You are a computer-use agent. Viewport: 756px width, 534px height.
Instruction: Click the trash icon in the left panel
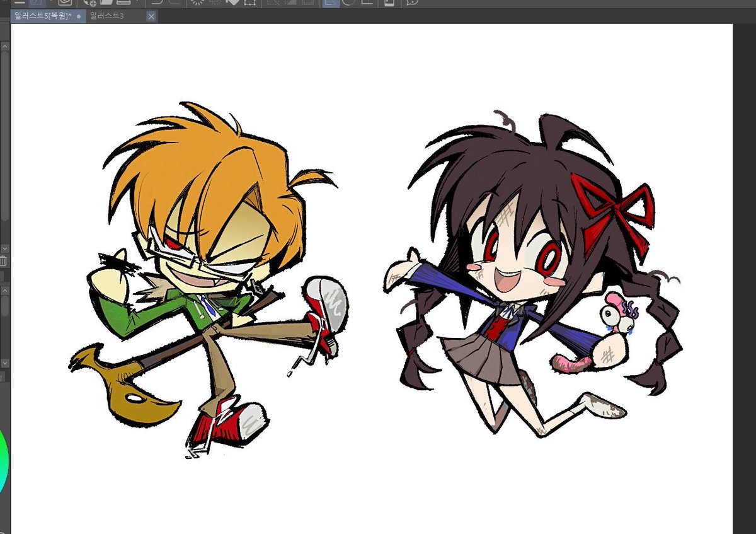click(3, 261)
